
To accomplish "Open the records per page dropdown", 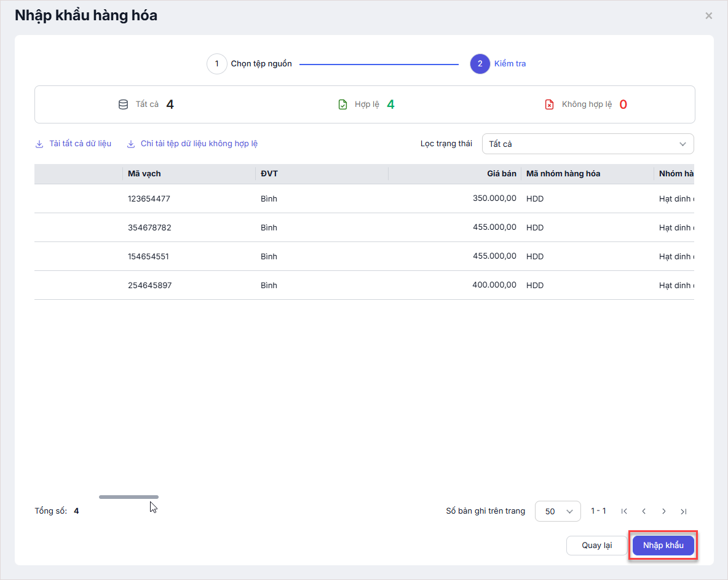I will pos(558,511).
